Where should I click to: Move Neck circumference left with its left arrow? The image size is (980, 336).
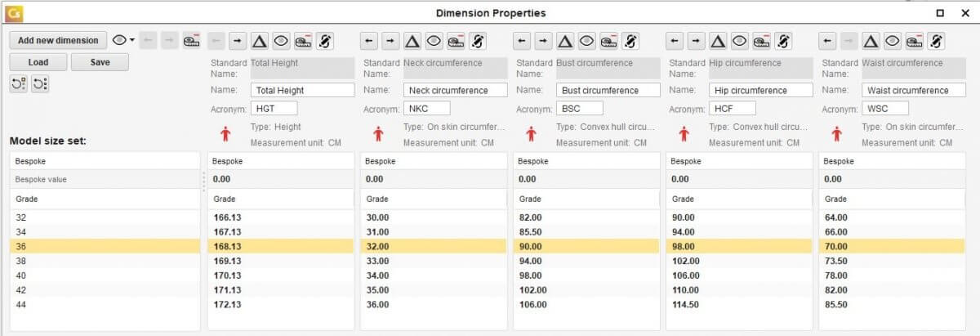[368, 40]
